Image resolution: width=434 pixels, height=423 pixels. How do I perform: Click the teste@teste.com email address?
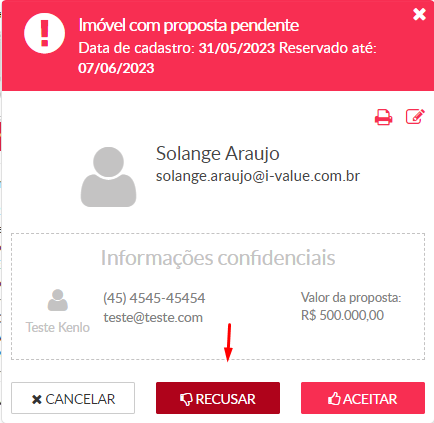(153, 317)
